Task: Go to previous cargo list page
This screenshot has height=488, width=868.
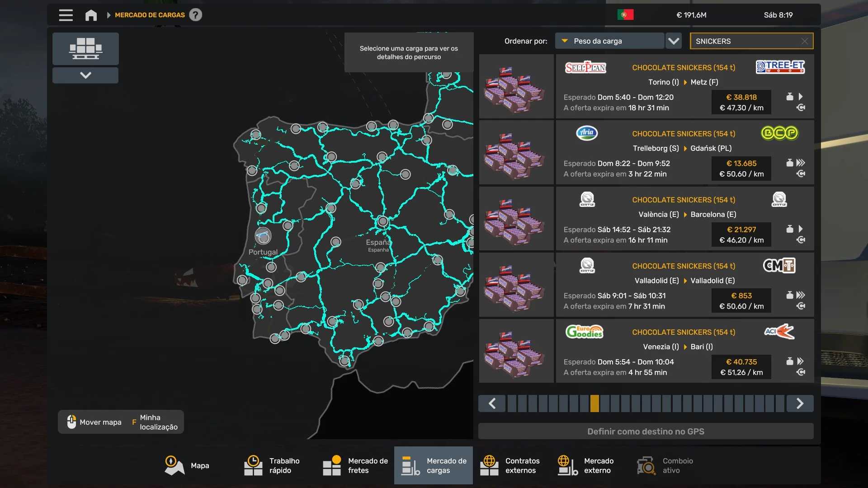Action: (x=492, y=404)
